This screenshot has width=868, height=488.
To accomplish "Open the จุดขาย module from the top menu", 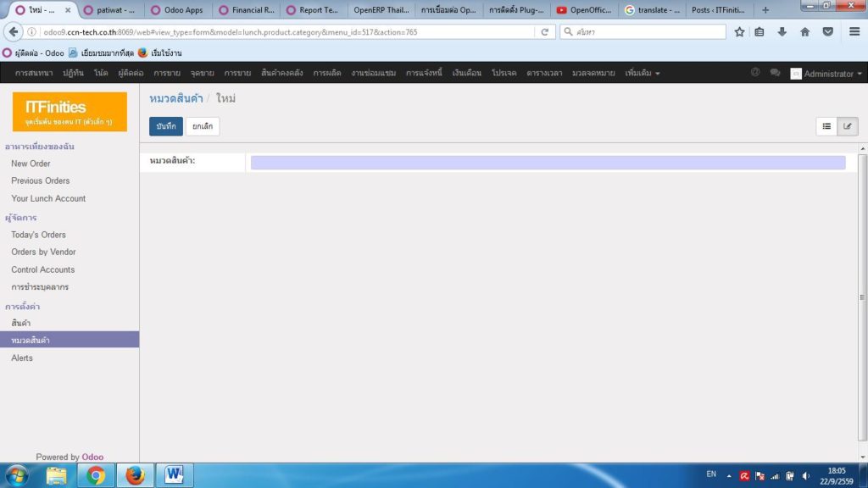I will [203, 73].
